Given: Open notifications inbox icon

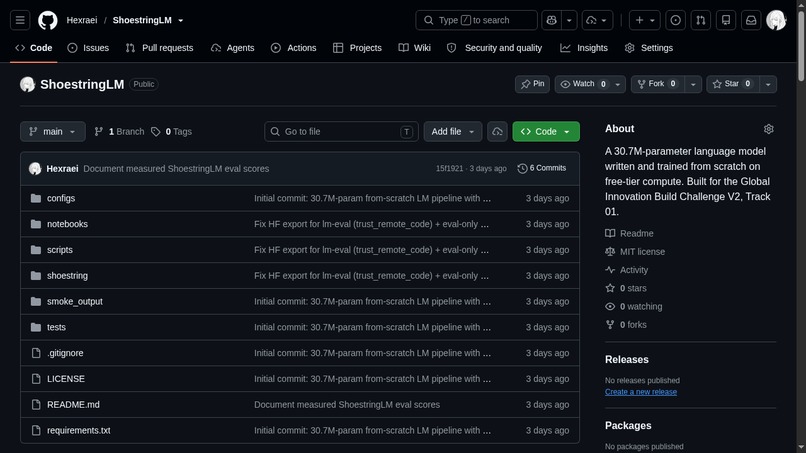Looking at the screenshot, I should click(x=751, y=20).
